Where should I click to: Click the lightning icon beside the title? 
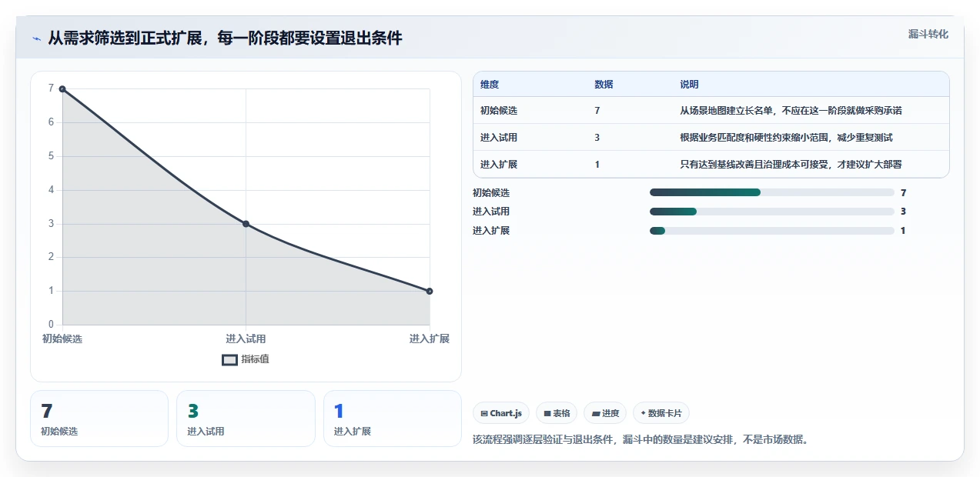pyautogui.click(x=36, y=38)
